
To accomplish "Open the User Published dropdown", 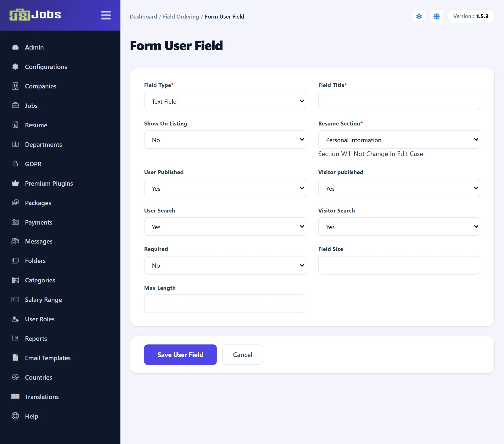I will point(225,188).
